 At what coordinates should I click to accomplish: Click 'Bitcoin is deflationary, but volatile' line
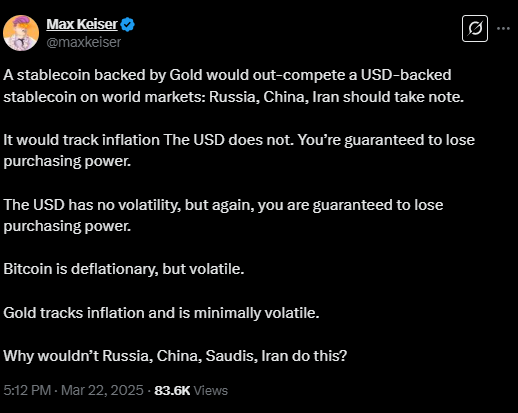point(124,269)
